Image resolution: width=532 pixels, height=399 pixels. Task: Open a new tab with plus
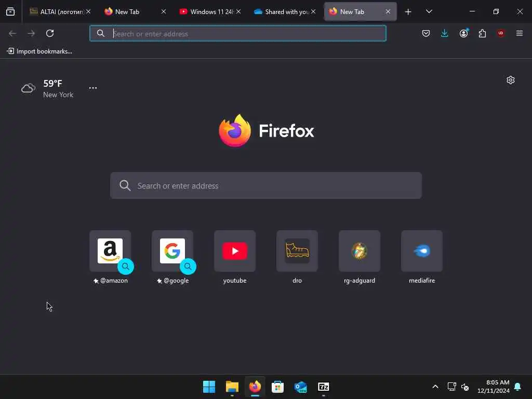pos(408,12)
